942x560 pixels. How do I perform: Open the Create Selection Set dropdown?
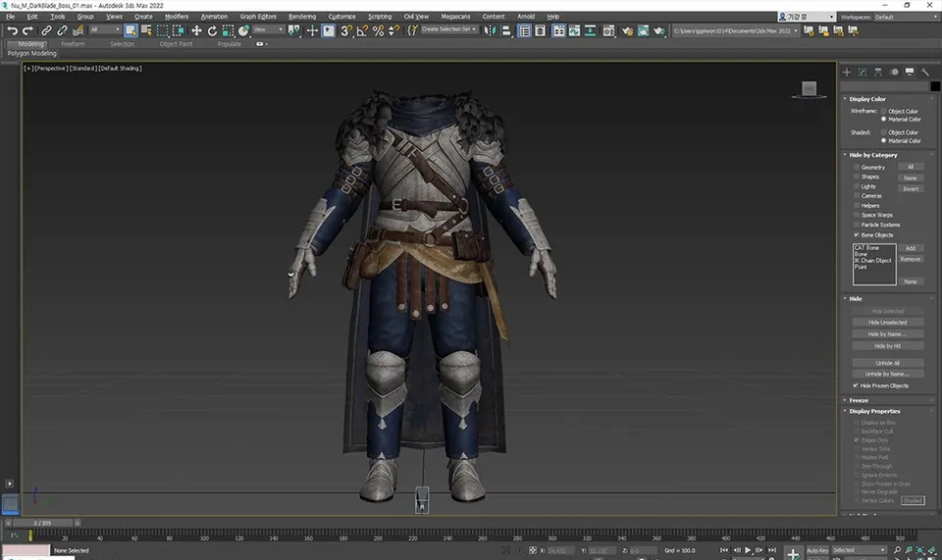tap(448, 29)
